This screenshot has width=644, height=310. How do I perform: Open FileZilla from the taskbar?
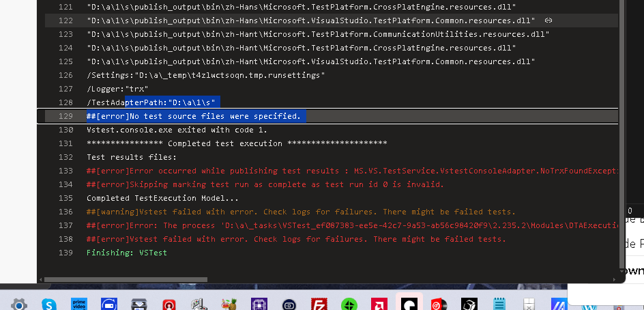(319, 305)
